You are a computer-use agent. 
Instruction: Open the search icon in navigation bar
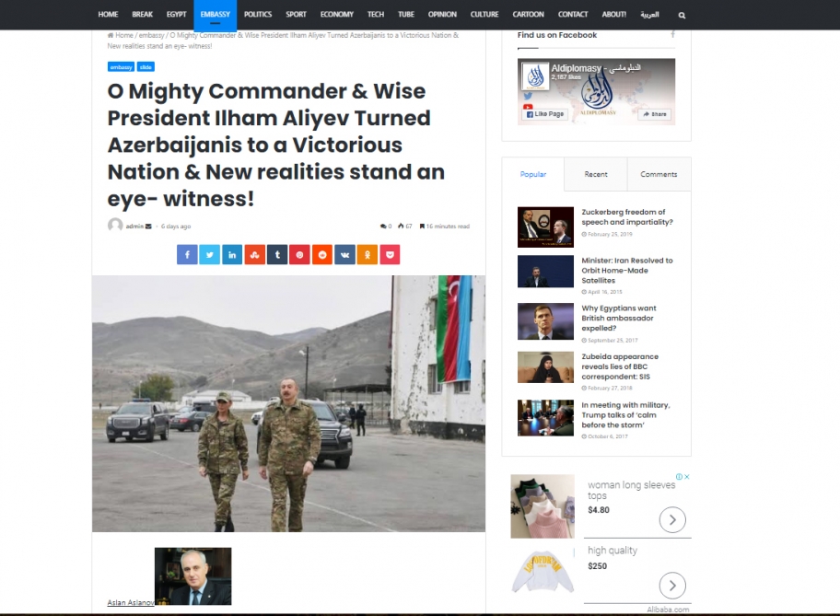[x=682, y=15]
